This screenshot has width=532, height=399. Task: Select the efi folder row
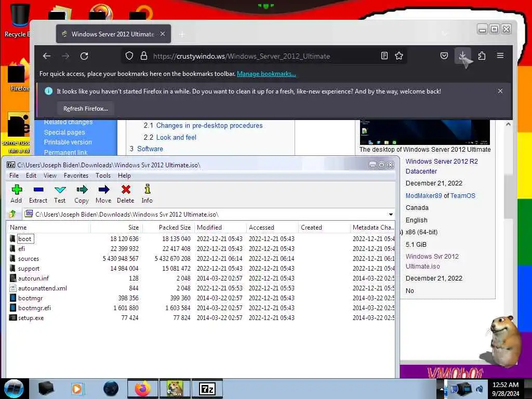pyautogui.click(x=201, y=249)
